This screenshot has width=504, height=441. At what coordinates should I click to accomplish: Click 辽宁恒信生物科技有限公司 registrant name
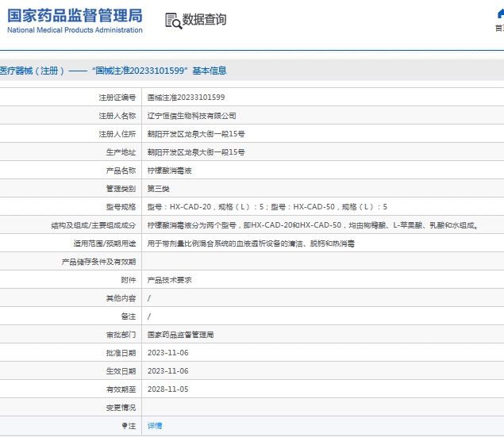point(191,116)
